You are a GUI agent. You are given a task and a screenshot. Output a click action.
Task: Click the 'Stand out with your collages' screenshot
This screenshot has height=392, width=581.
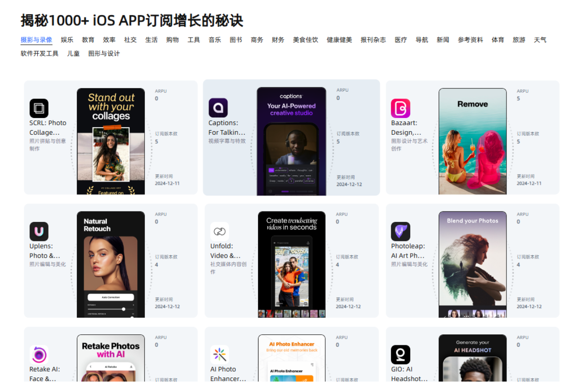(x=111, y=141)
